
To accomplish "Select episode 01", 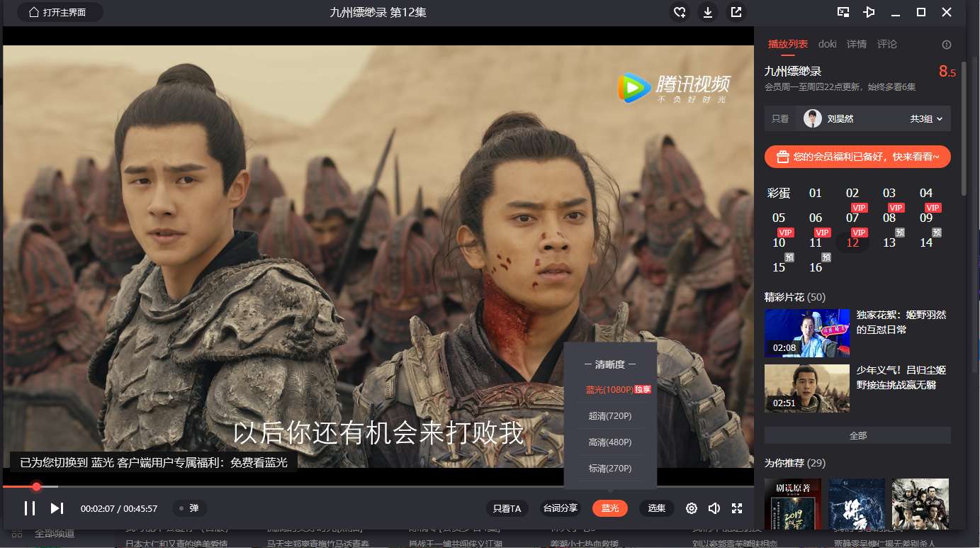I will (x=816, y=193).
